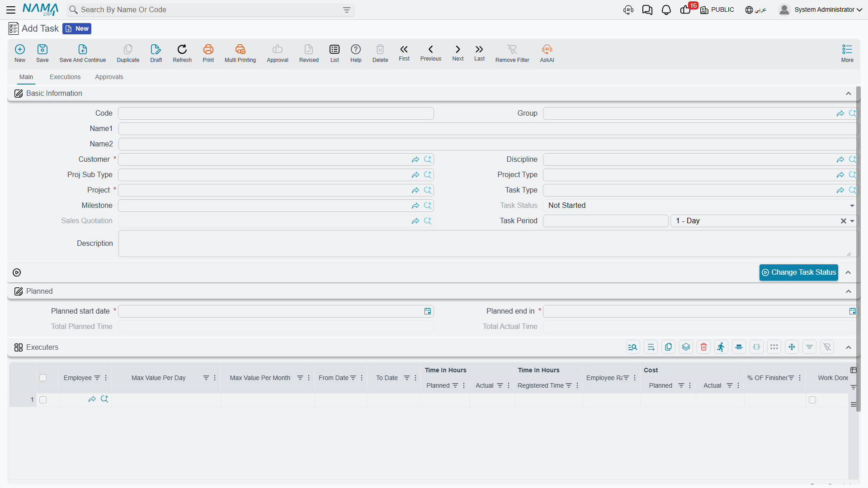
Task: Click the Delete trash icon in toolbar
Action: [380, 49]
